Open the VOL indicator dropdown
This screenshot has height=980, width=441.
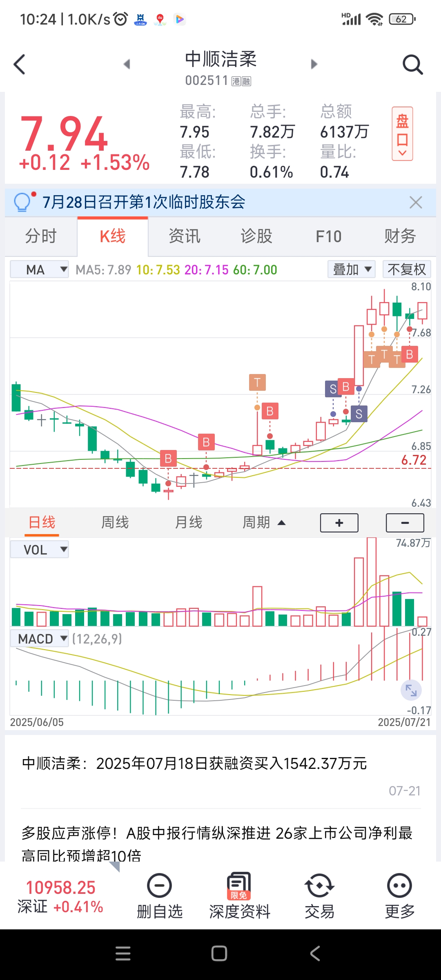coord(40,550)
